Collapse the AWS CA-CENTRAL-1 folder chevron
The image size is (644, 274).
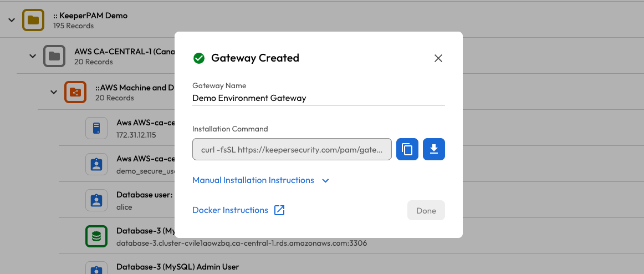click(33, 56)
